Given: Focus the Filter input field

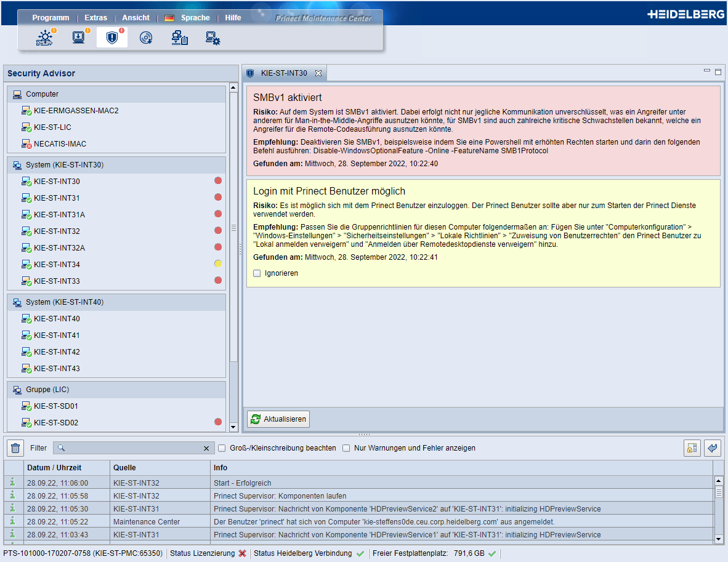Looking at the screenshot, I should click(x=134, y=448).
